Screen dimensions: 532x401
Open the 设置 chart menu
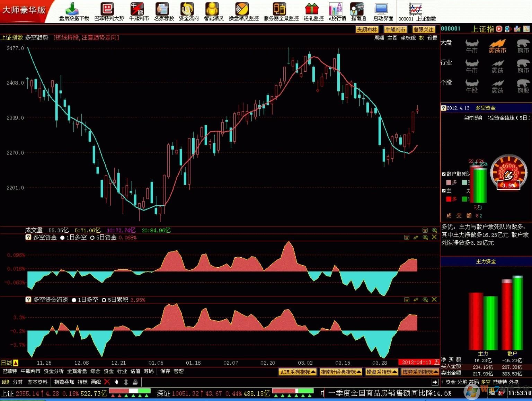point(432,38)
